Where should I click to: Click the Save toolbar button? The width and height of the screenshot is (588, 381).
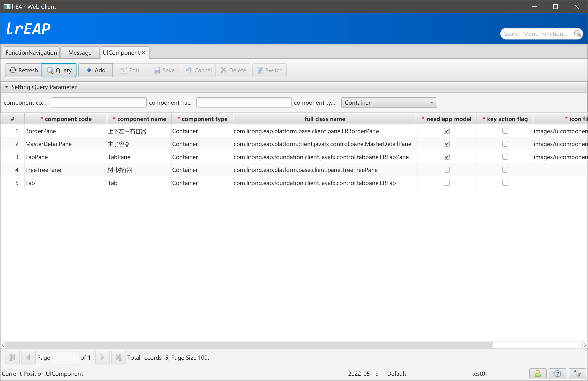pyautogui.click(x=164, y=70)
